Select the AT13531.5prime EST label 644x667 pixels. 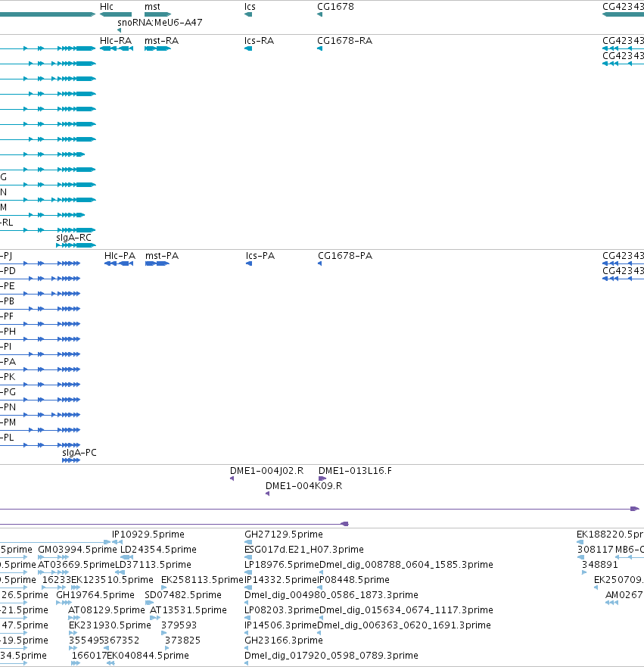pos(188,610)
